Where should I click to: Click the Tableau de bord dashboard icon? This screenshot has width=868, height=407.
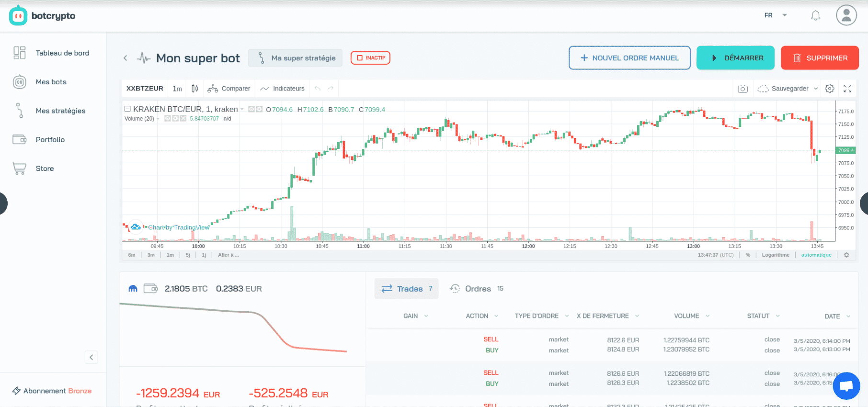[19, 53]
